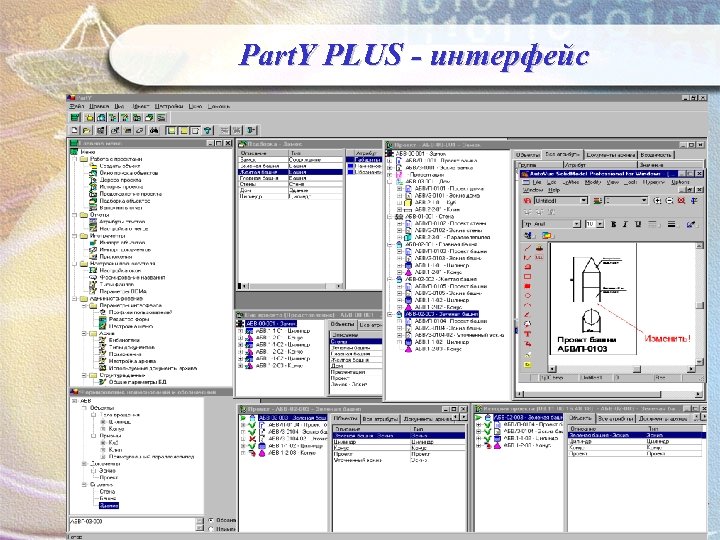720x540 pixels.
Task: Click the new blank document toolbar icon
Action: tap(75, 130)
